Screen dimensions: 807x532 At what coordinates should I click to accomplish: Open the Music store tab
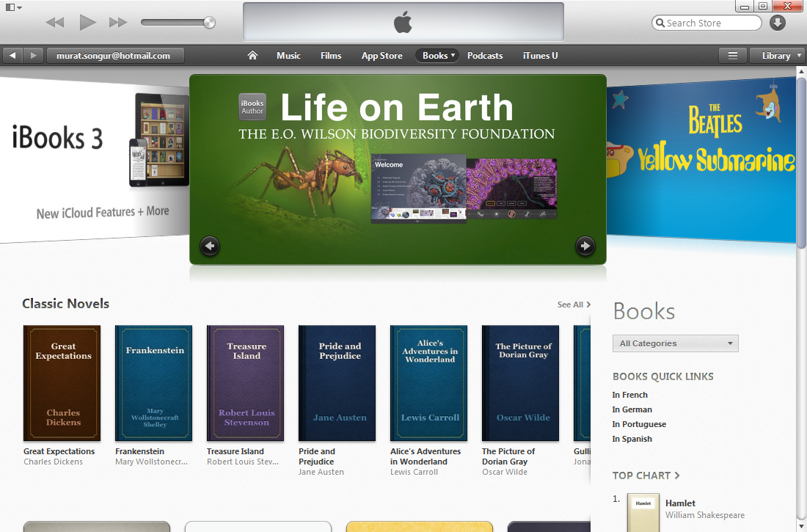(288, 56)
